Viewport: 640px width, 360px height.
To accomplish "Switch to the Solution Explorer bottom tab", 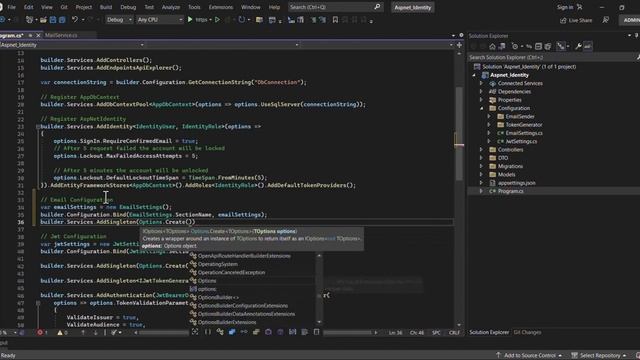I will (489, 333).
